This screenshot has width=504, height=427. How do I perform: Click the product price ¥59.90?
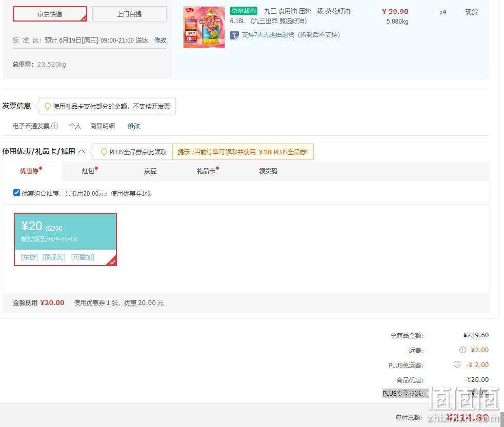pos(395,12)
